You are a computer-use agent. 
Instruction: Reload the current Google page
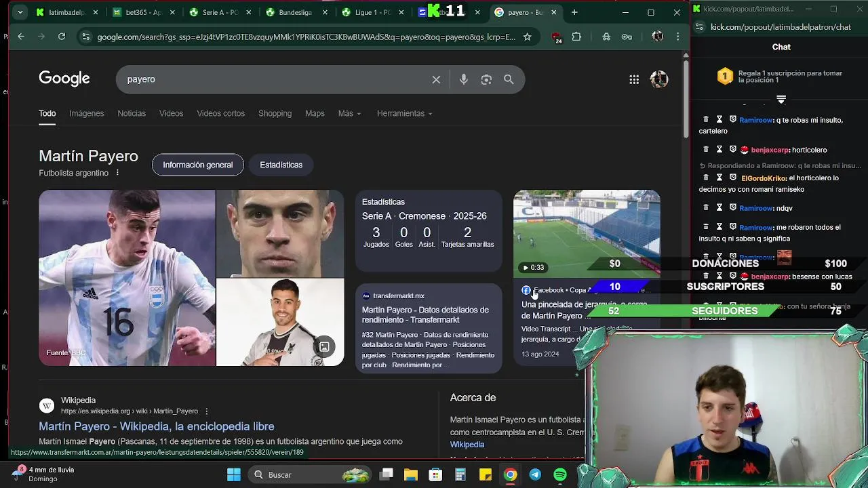[62, 37]
